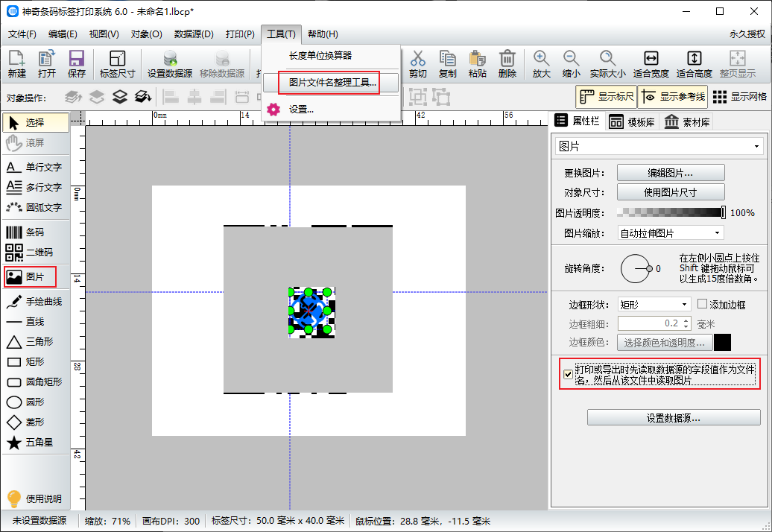Click the 粘贴 paste icon
This screenshot has height=532, width=772.
477,64
